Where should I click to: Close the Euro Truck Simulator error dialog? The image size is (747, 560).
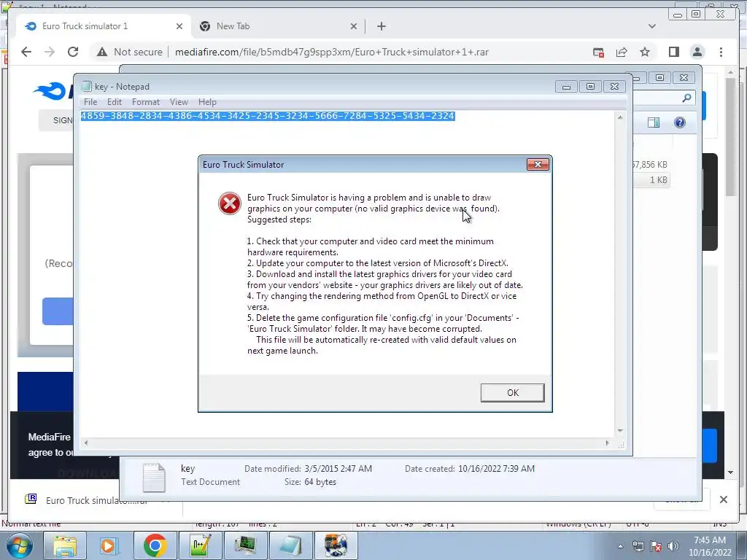[538, 164]
